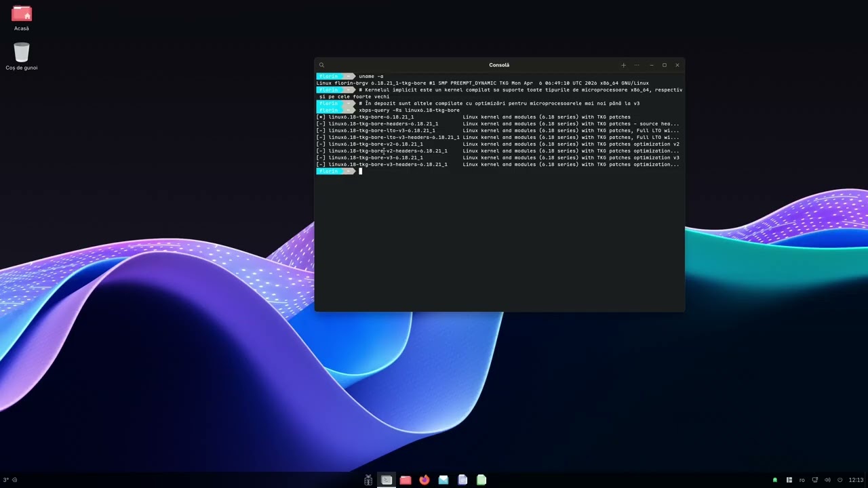Screen dimensions: 868x488
Task: Click 'linux6.18-tkg-bore-v3-6.18.21_1' package row
Action: pyautogui.click(x=500, y=157)
